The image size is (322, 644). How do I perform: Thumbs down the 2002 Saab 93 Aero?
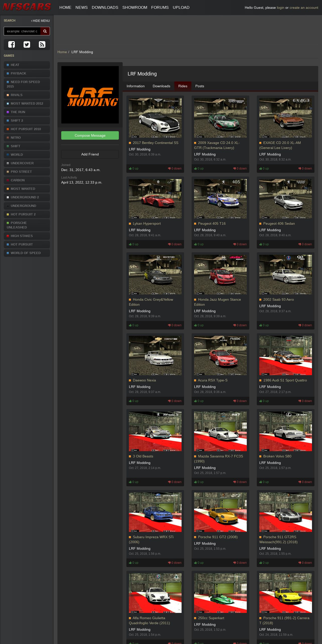tap(305, 325)
